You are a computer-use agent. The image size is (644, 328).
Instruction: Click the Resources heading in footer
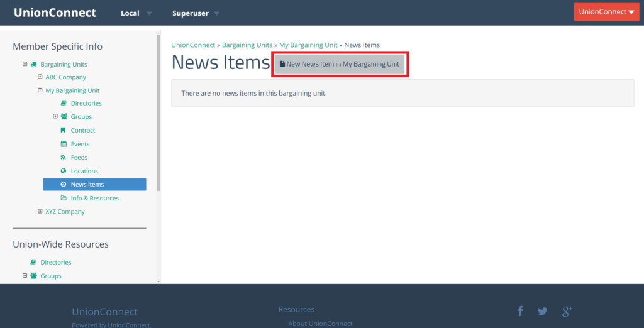[297, 309]
